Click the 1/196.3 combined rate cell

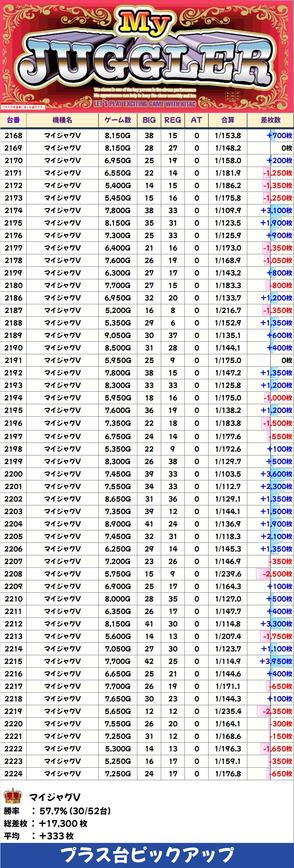[228, 749]
